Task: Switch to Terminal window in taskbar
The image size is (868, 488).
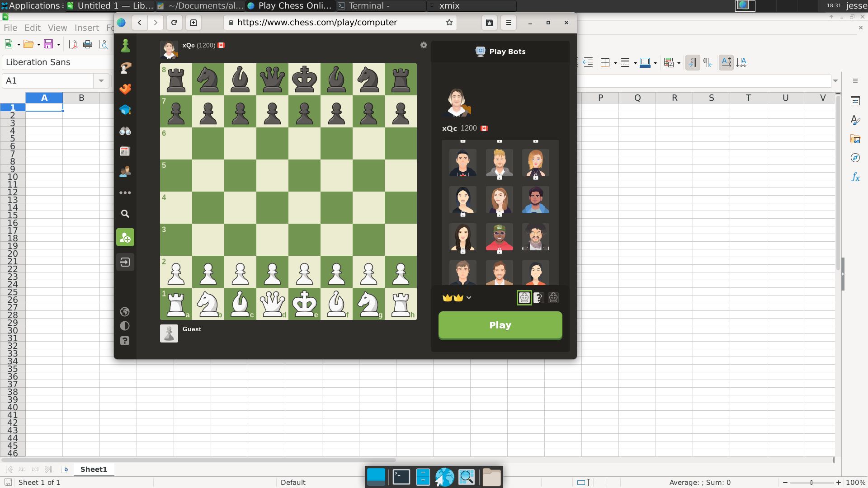Action: tap(380, 6)
